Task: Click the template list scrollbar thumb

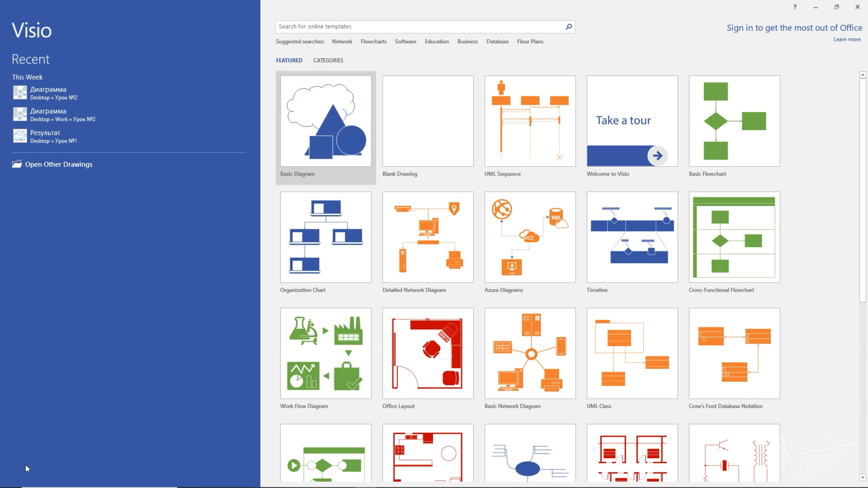Action: (862, 190)
